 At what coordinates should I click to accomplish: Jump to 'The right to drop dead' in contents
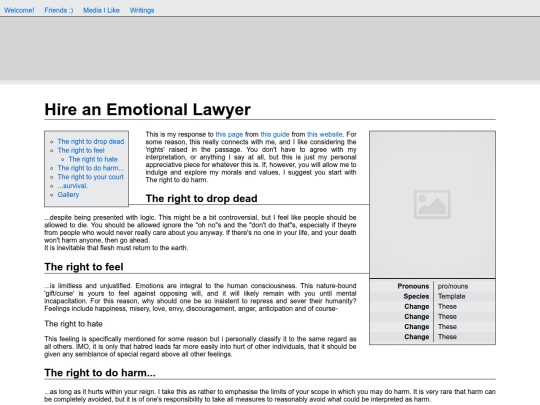(x=91, y=142)
